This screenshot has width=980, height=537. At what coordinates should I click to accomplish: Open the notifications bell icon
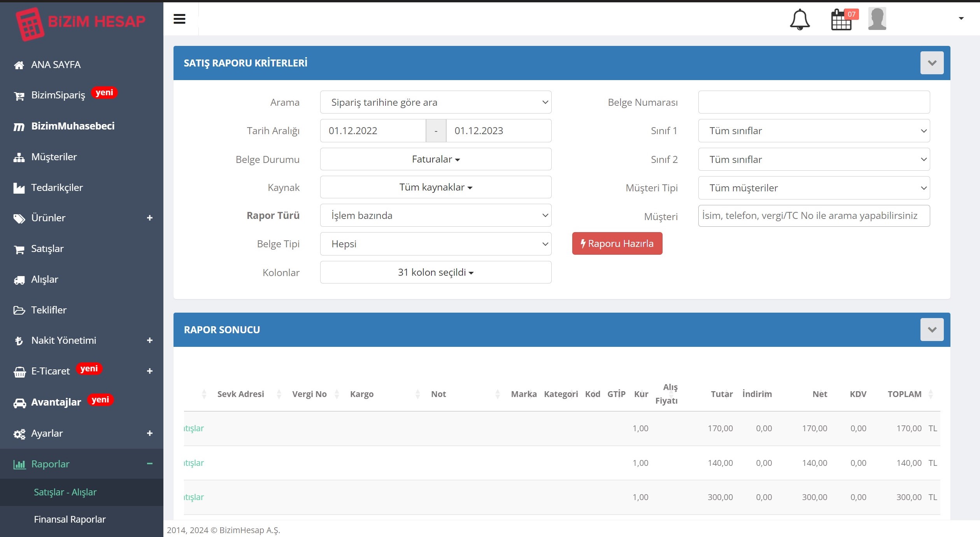click(799, 19)
